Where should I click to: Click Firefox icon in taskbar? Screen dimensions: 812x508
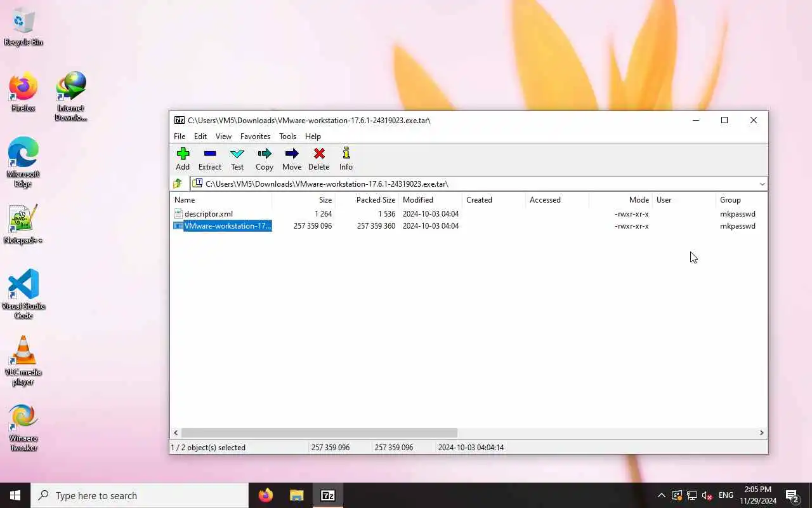[266, 495]
